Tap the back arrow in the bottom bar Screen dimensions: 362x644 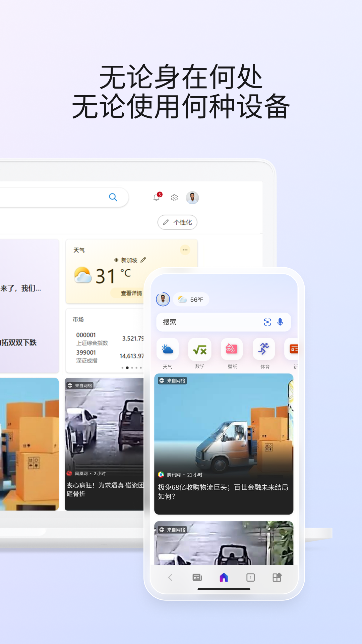click(170, 577)
